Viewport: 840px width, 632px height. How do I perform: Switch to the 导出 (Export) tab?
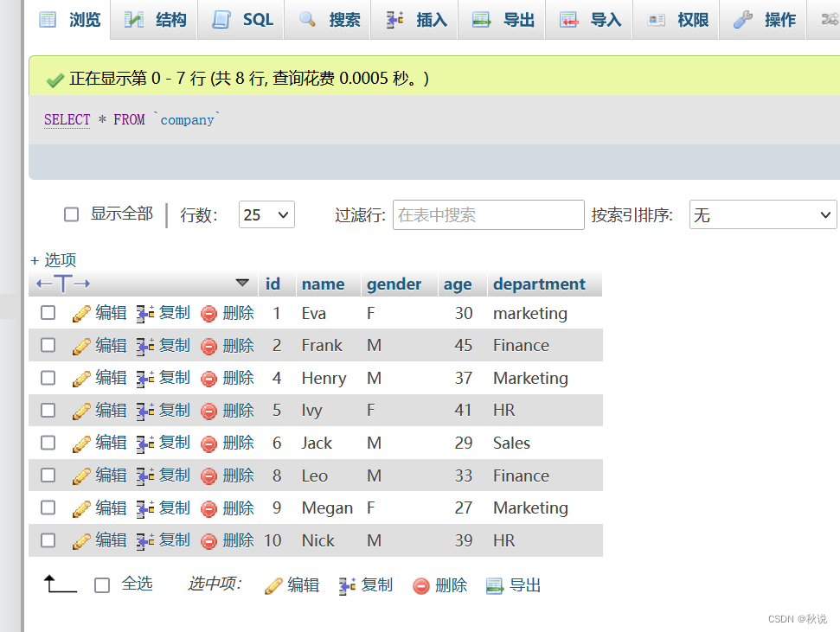[x=503, y=20]
